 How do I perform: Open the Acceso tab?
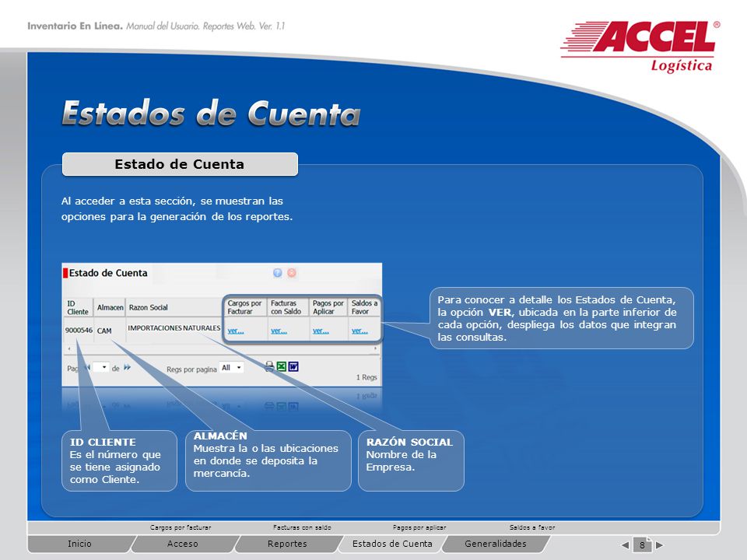point(182,544)
